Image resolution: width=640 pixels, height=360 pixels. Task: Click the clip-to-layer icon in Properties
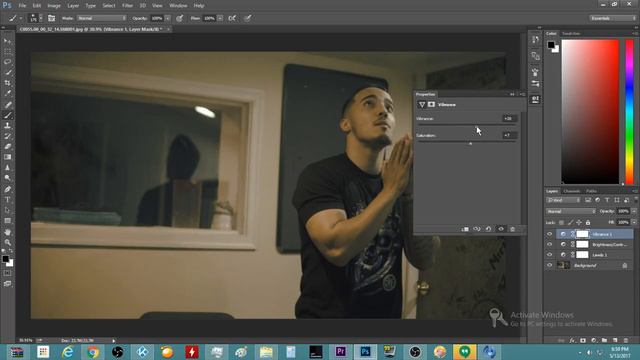coord(465,229)
